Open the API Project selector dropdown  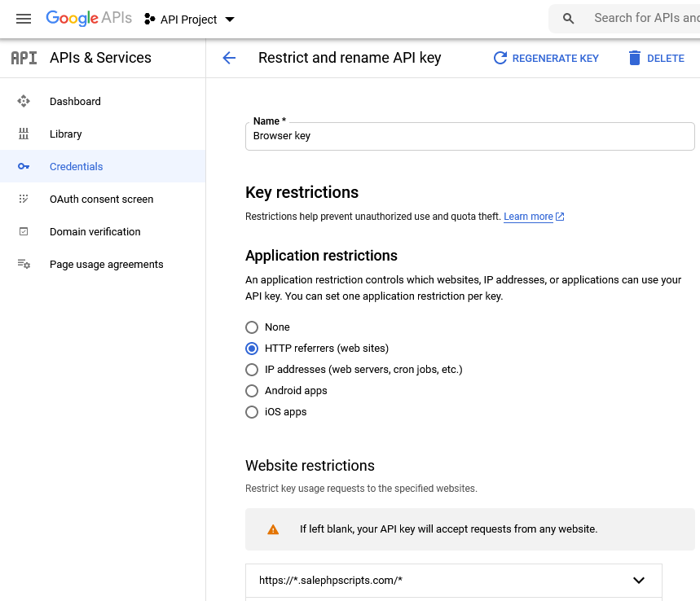pyautogui.click(x=189, y=20)
